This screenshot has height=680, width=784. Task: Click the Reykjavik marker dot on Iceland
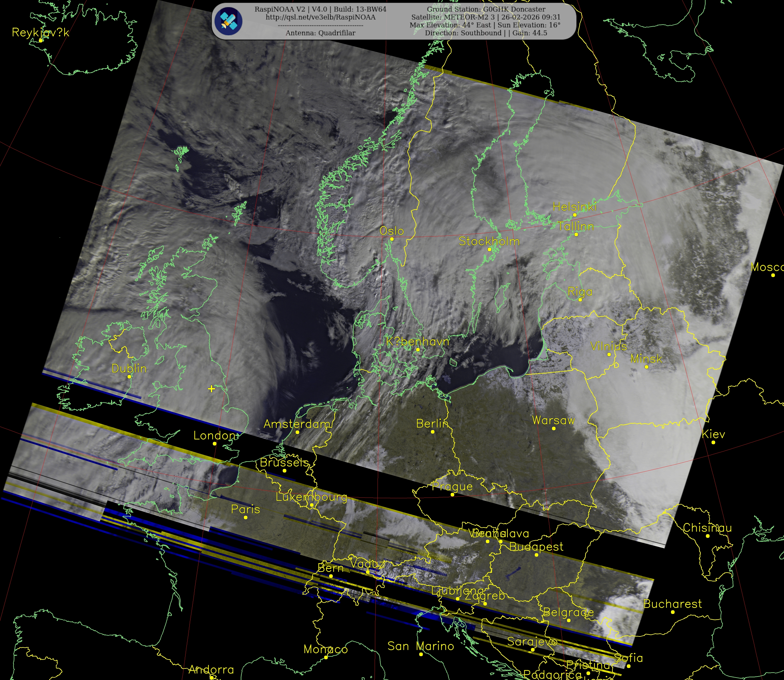click(41, 41)
